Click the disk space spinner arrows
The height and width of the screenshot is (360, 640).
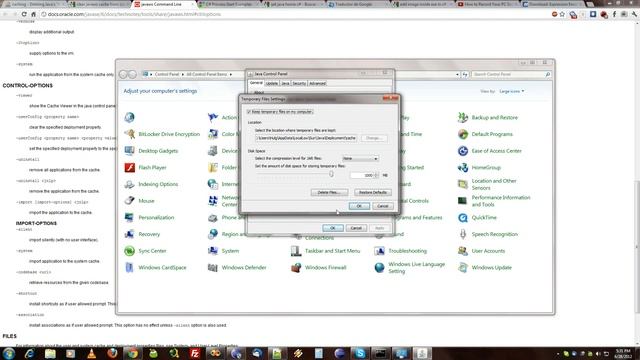[376, 175]
